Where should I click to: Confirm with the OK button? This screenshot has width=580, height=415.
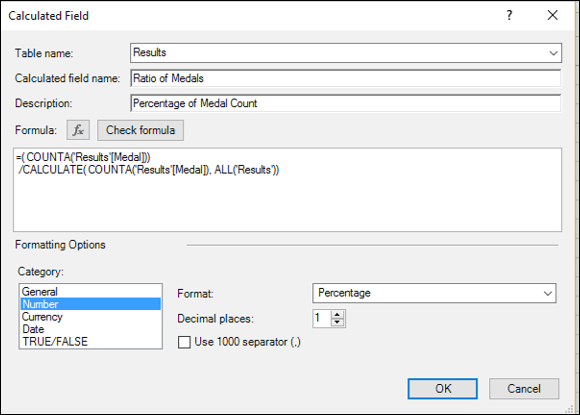click(x=443, y=389)
